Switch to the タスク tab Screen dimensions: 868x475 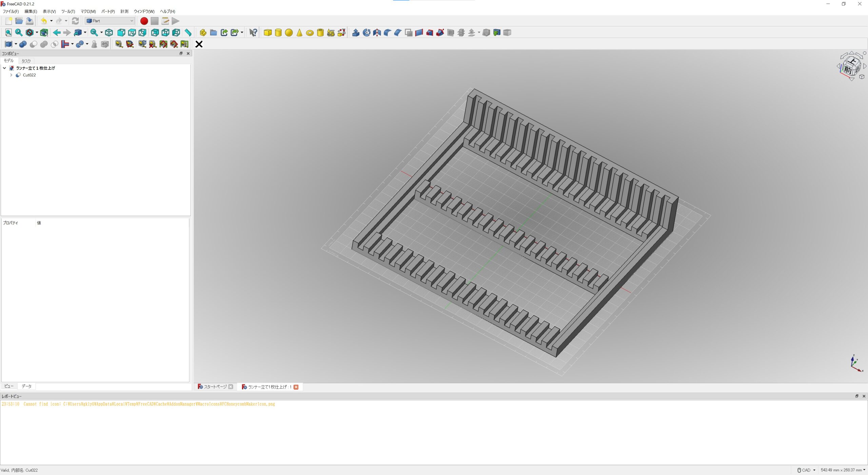coord(26,61)
